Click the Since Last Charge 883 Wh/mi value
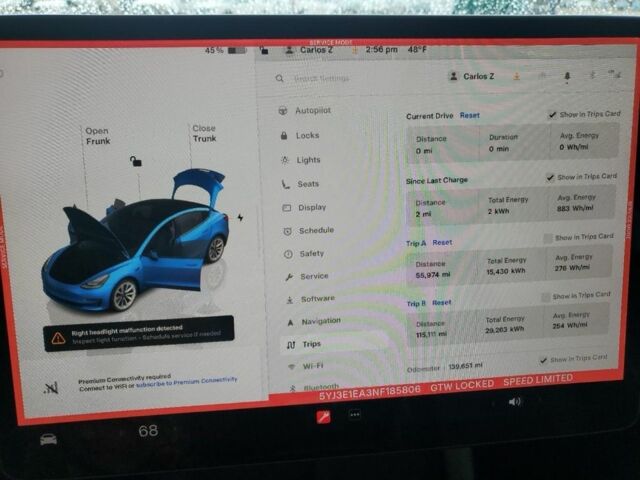Image resolution: width=640 pixels, height=480 pixels. [x=575, y=209]
